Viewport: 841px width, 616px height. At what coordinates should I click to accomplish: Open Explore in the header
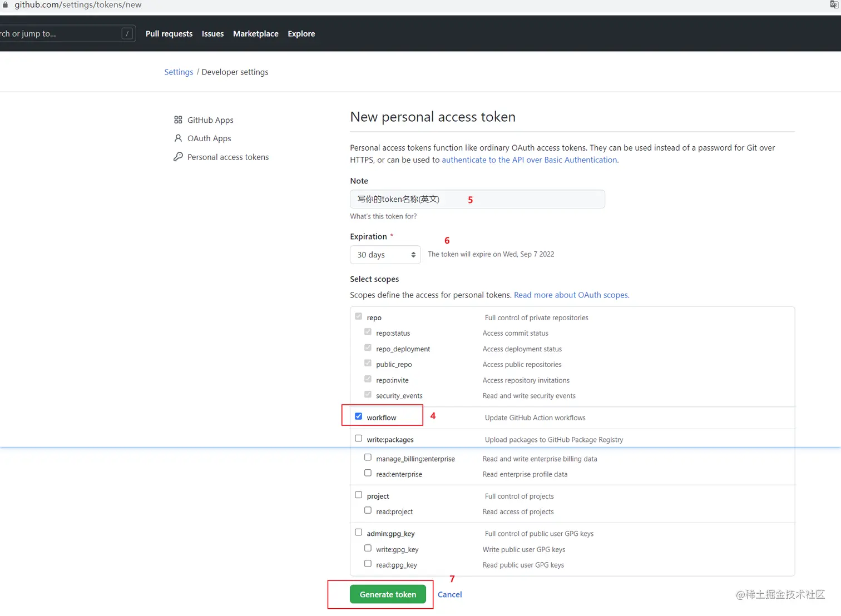click(x=301, y=33)
